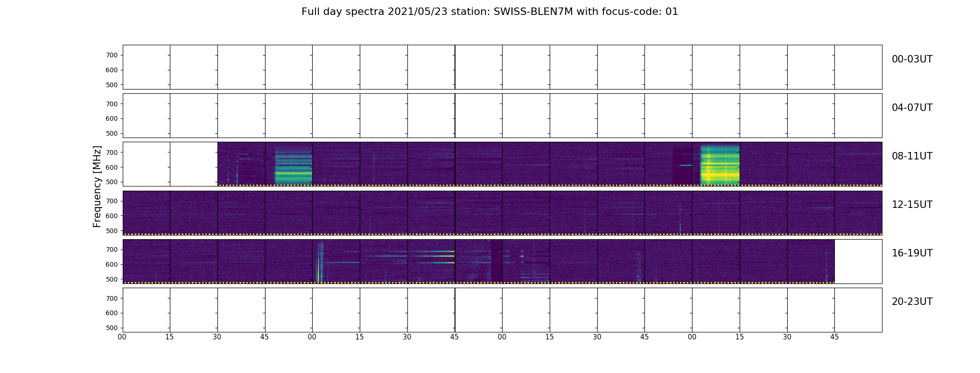Click the first "00" time-axis tick label

pos(122,337)
